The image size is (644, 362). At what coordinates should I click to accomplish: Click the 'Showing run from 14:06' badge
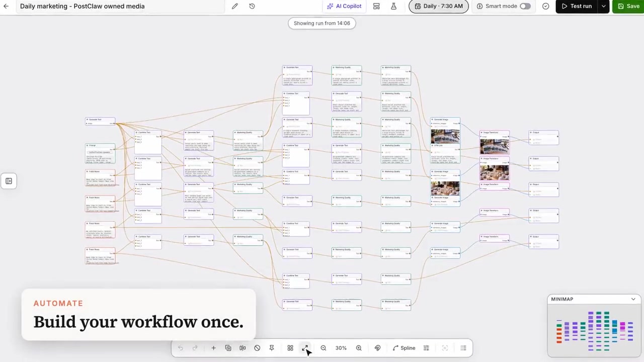(322, 23)
